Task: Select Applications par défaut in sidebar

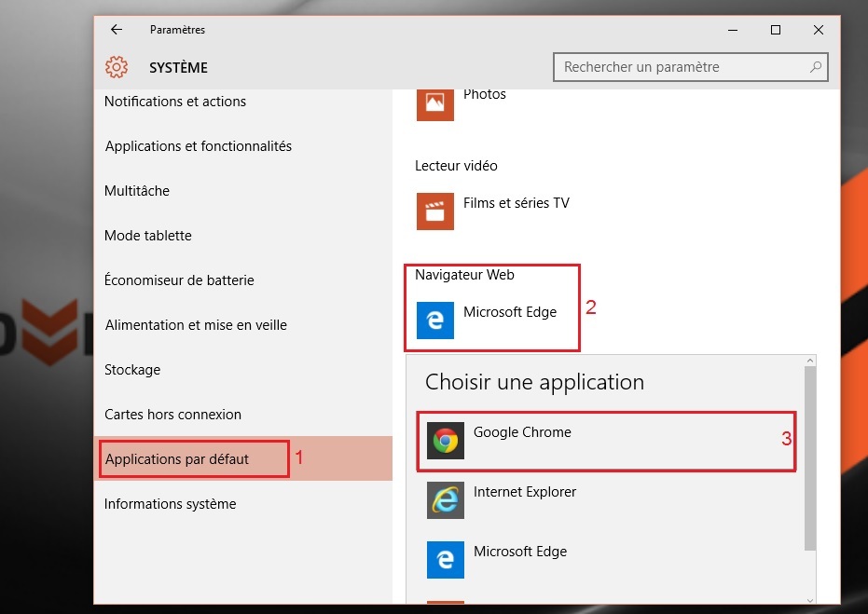Action: [243, 458]
